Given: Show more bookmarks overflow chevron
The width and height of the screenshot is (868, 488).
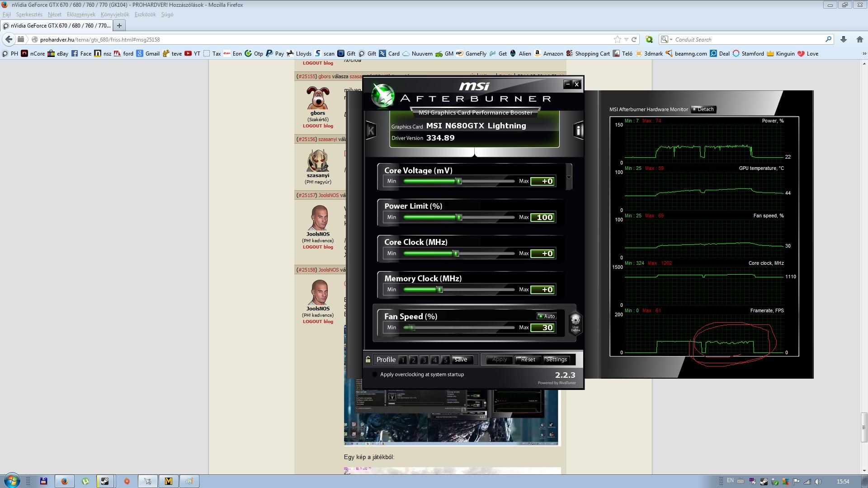Looking at the screenshot, I should click(x=864, y=53).
